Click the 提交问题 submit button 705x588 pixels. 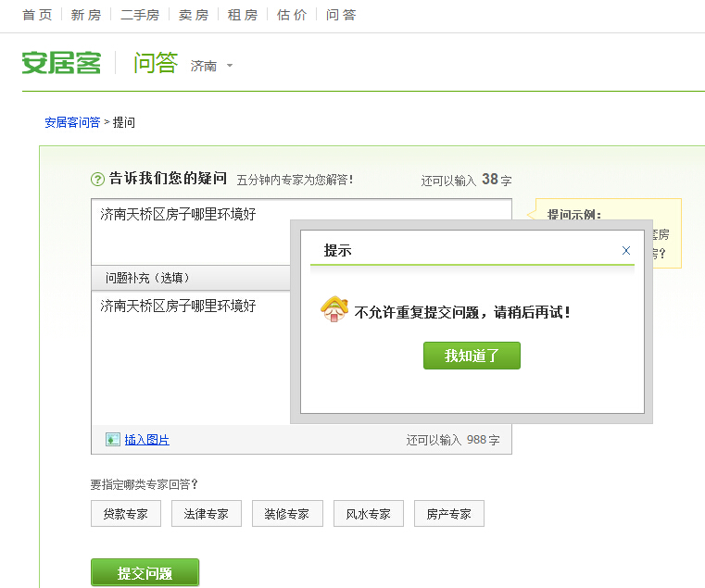click(145, 572)
